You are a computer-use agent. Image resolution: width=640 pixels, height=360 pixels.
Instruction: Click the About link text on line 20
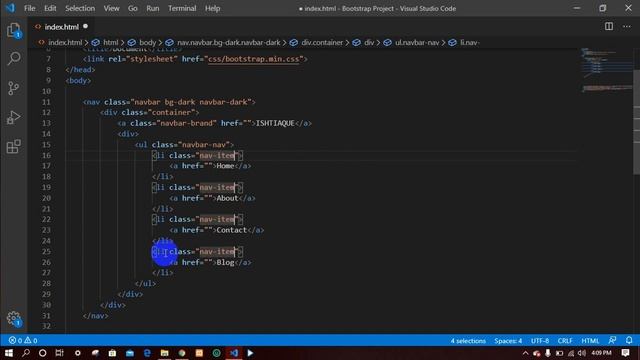pyautogui.click(x=227, y=198)
